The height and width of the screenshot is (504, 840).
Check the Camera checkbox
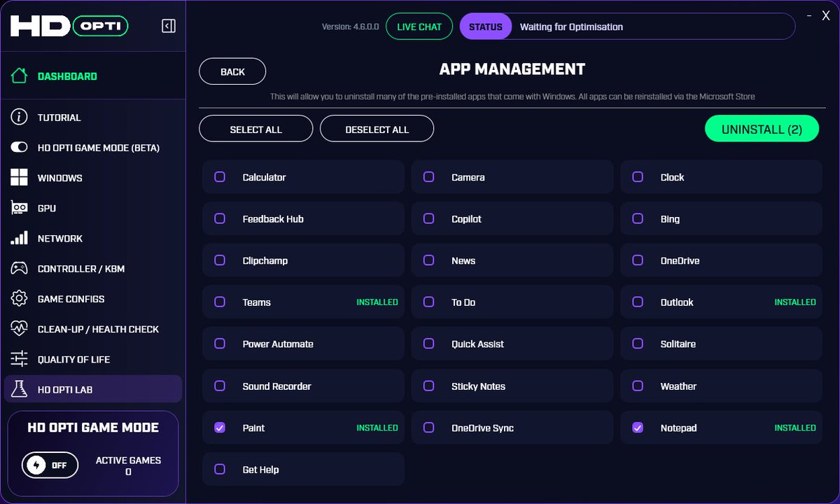(429, 177)
